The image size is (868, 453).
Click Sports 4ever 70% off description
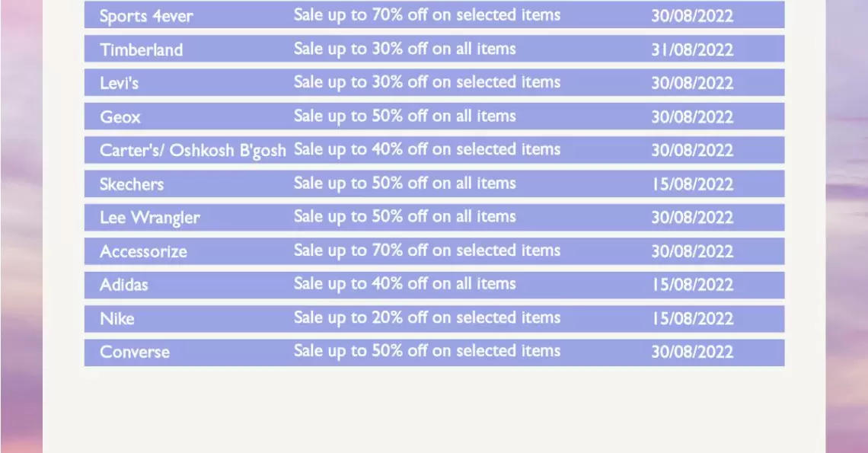[x=427, y=15]
